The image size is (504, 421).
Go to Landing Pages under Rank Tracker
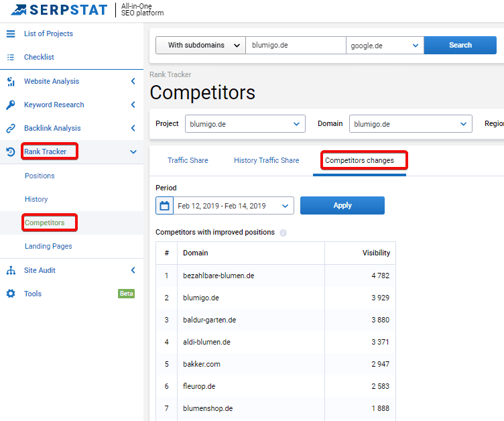(x=48, y=246)
